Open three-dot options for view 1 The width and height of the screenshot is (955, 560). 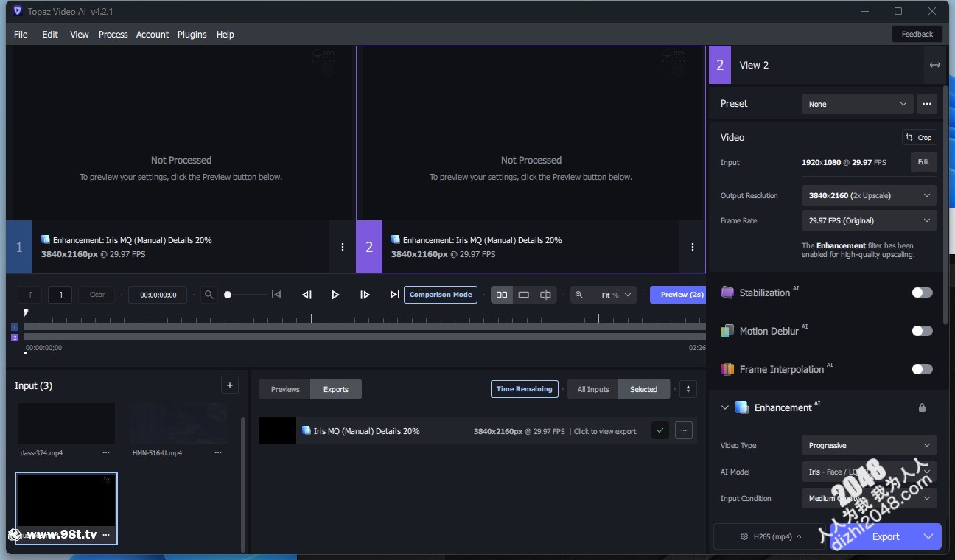pos(343,247)
